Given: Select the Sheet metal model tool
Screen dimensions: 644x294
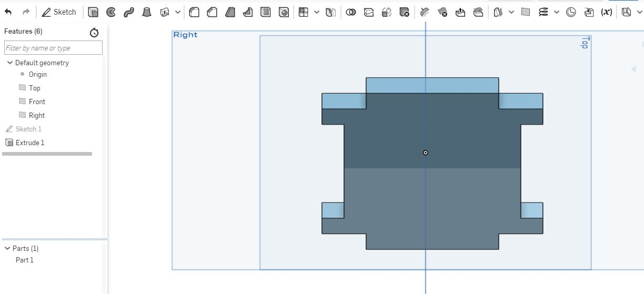Looking at the screenshot, I should click(x=626, y=12).
